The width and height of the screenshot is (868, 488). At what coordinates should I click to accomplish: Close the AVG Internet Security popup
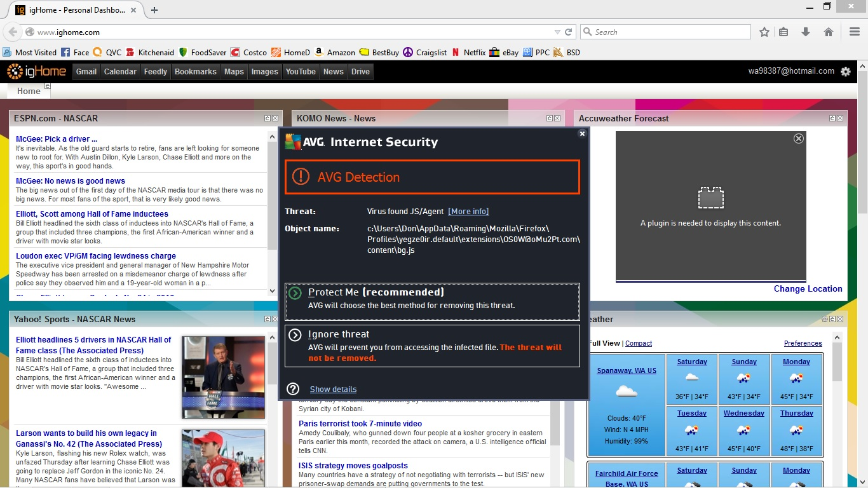[x=581, y=133]
